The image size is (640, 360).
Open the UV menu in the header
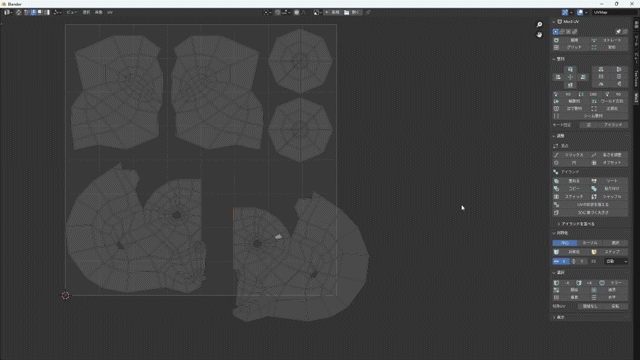tap(110, 12)
